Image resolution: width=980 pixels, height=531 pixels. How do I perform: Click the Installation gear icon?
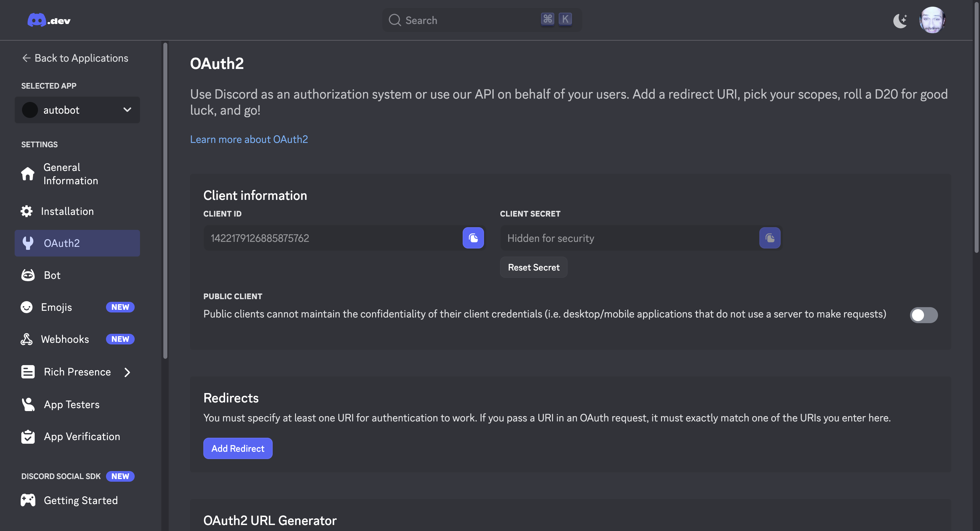(27, 211)
